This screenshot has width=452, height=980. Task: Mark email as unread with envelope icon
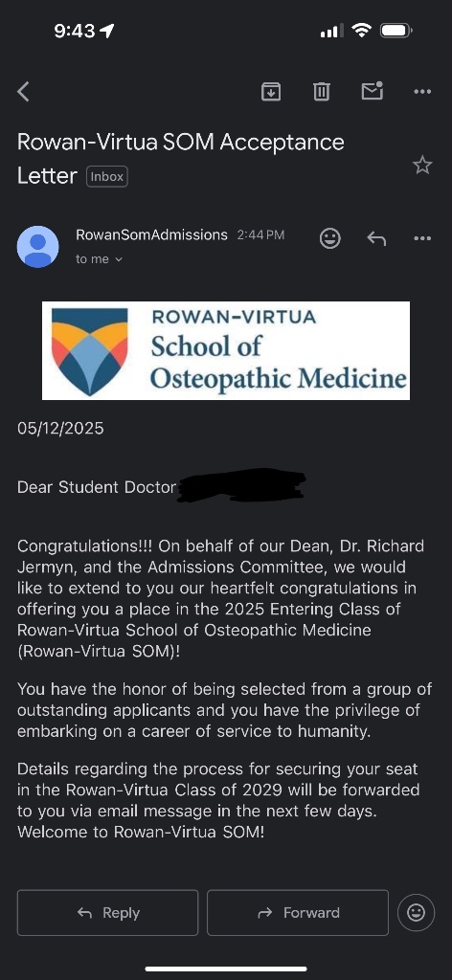[x=372, y=91]
